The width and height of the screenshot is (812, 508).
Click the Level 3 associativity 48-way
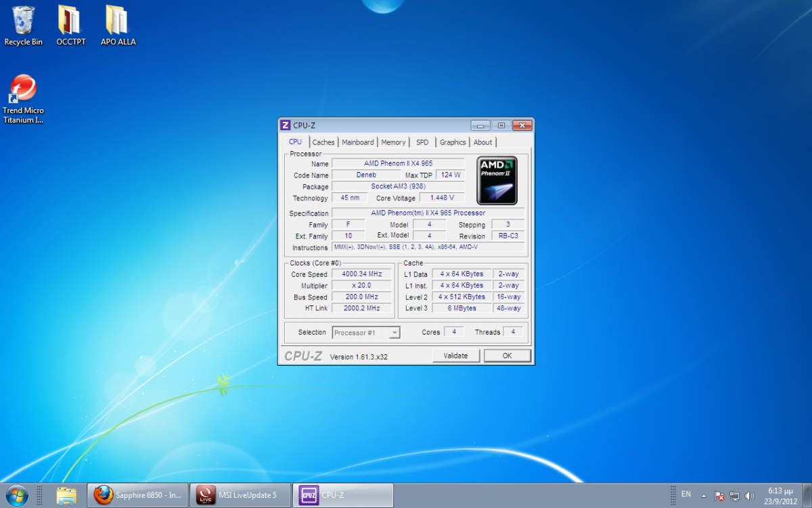coord(509,308)
